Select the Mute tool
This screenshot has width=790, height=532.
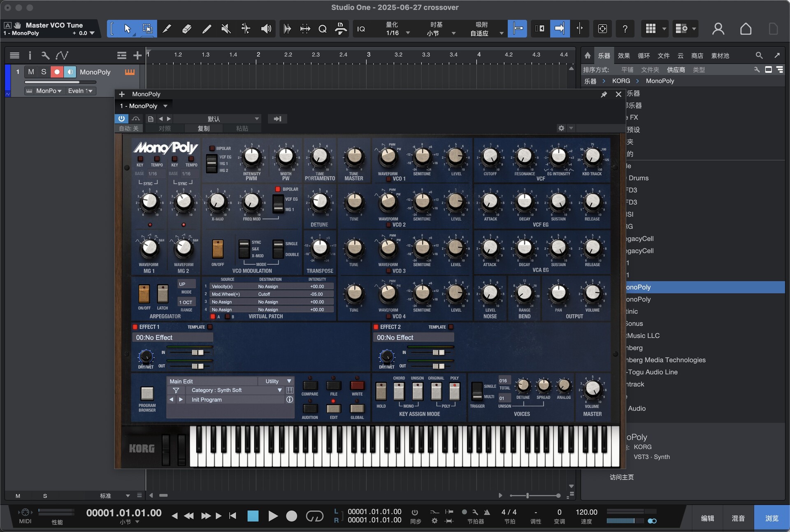pos(226,28)
